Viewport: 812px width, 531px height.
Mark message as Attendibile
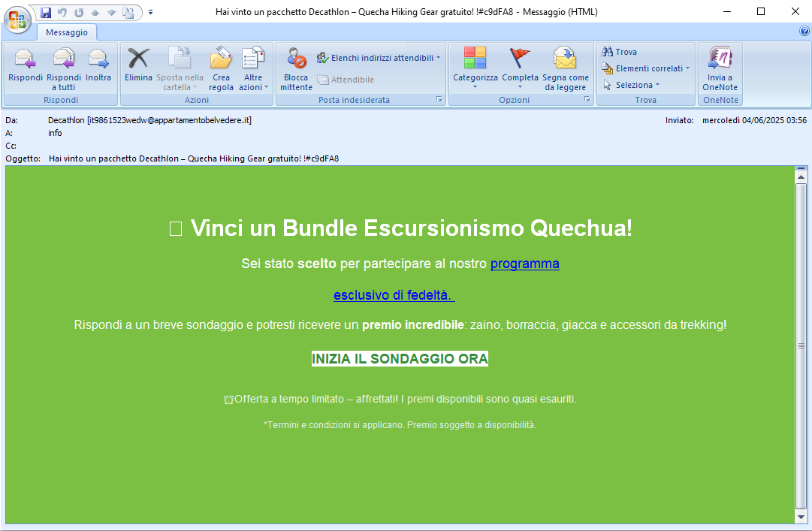click(346, 80)
